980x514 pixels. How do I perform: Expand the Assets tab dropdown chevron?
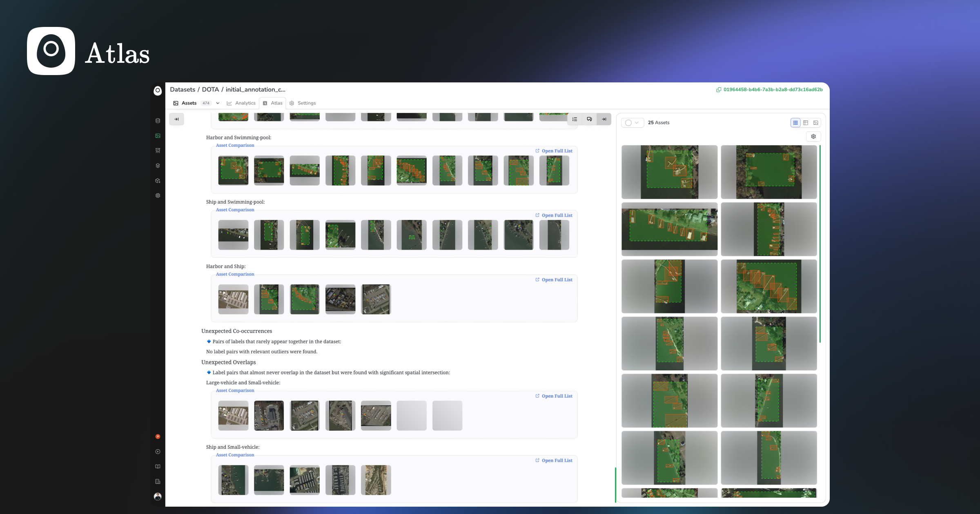pos(218,103)
